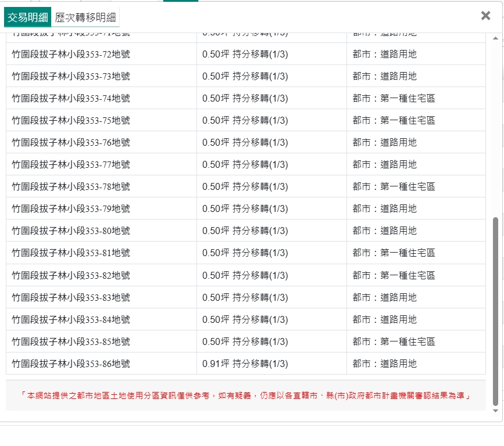Click 道路用地 zoning cell for 353-84

tap(385, 319)
